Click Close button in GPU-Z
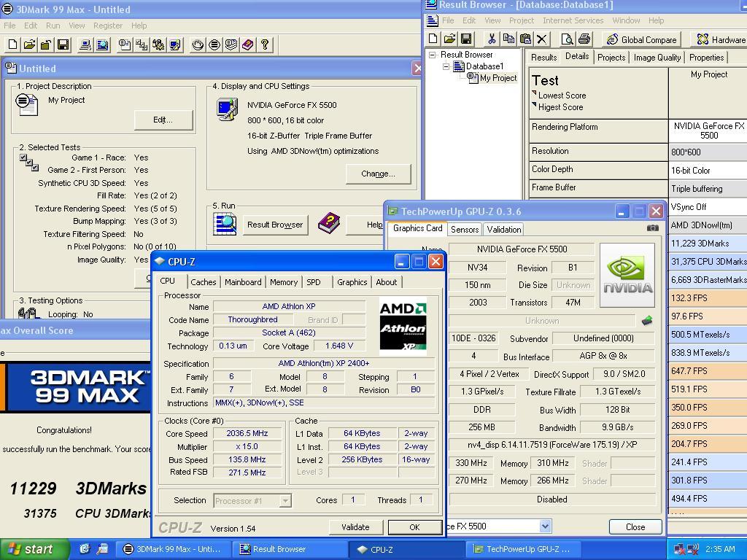 pyautogui.click(x=635, y=526)
